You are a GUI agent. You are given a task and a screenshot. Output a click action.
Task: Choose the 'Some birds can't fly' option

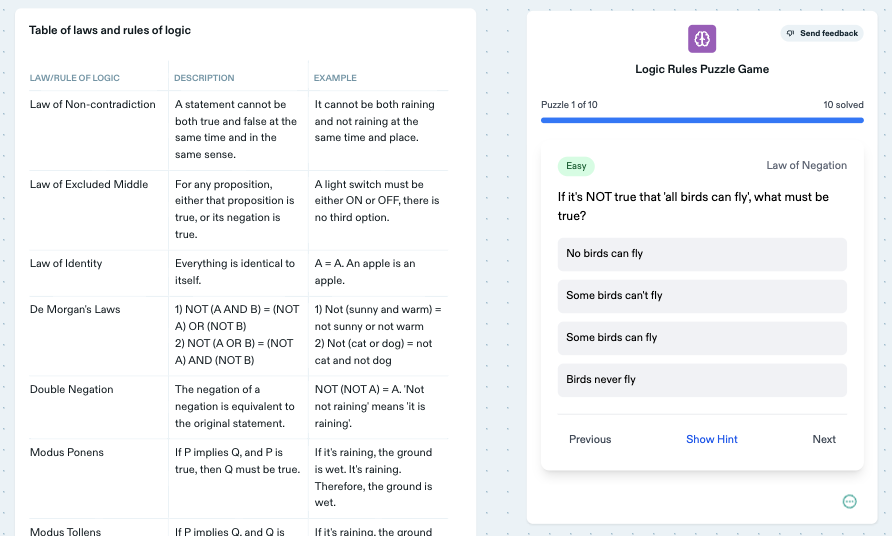702,296
